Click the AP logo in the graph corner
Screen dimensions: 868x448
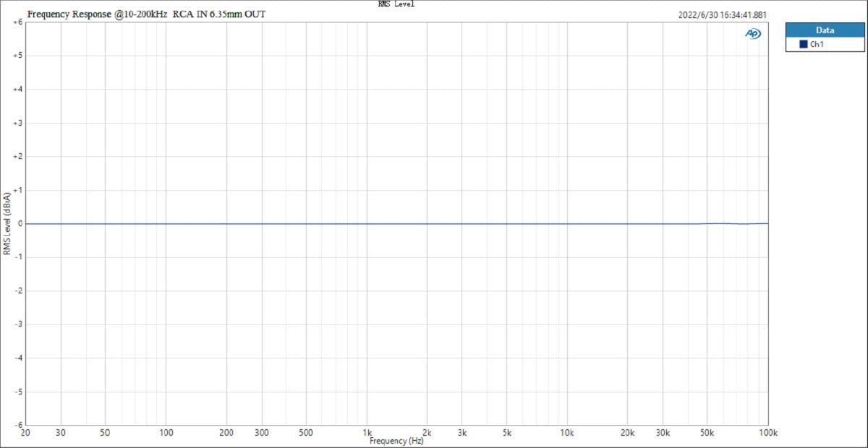(753, 34)
